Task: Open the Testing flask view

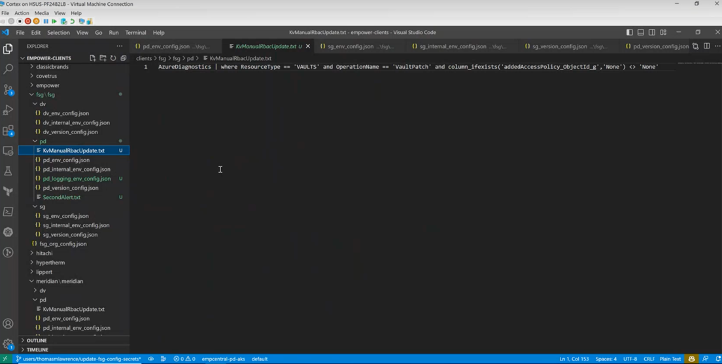Action: coord(8,171)
